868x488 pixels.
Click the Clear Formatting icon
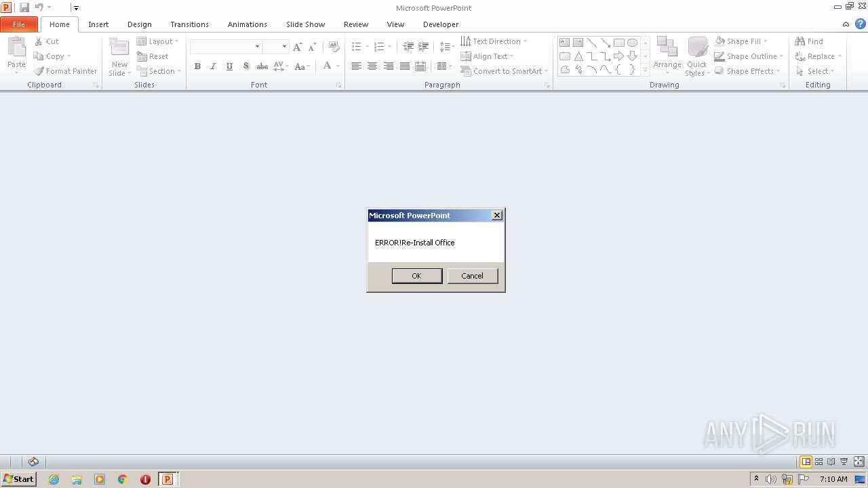(x=334, y=47)
